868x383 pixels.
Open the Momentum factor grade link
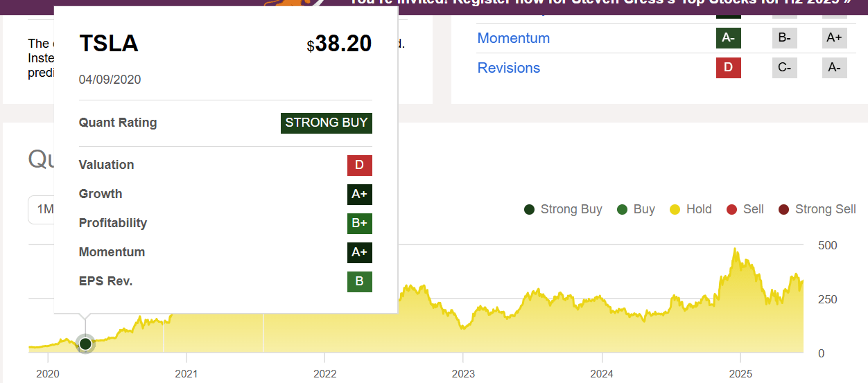coord(514,38)
